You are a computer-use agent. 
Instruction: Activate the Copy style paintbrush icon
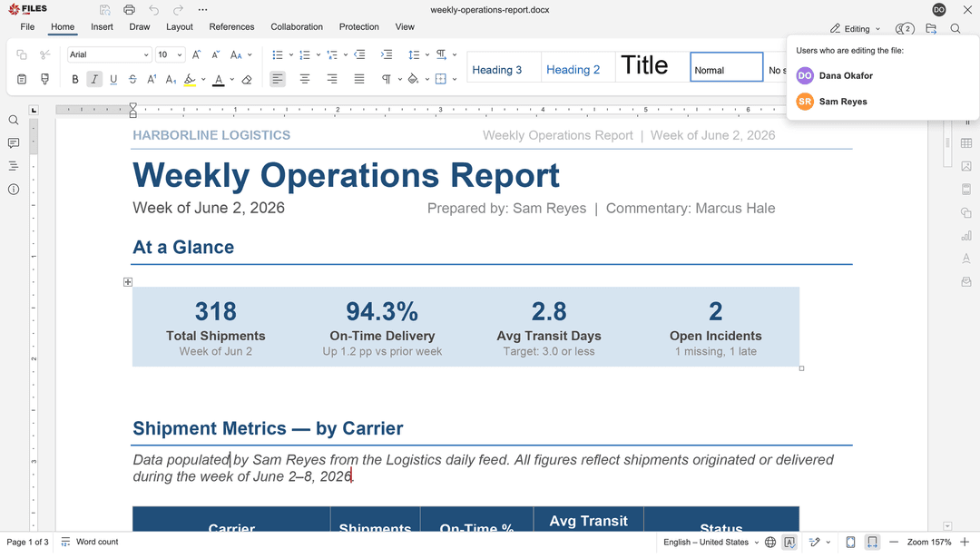coord(45,79)
